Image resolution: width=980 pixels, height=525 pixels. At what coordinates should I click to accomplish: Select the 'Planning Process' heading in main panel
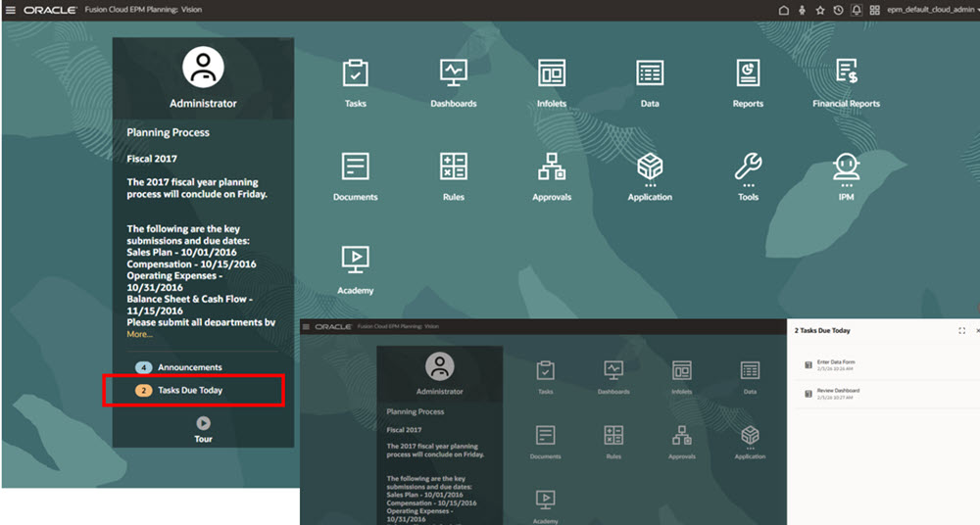click(x=169, y=132)
